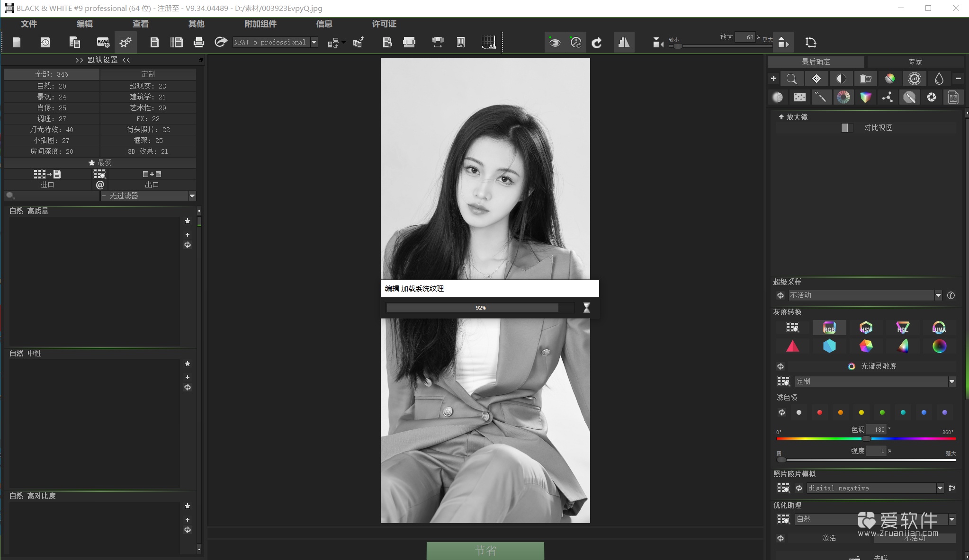Open the 编辑 menu
This screenshot has width=969, height=560.
(x=85, y=24)
